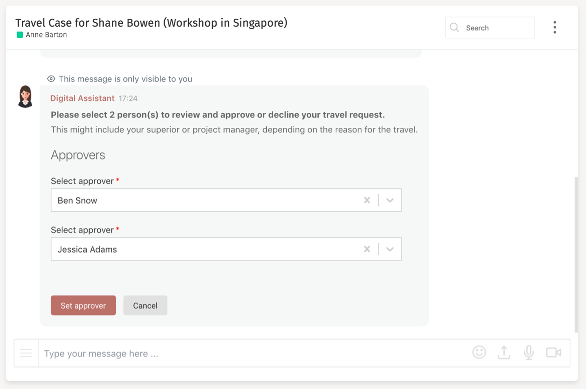Open the conversation overflow menu
The height and width of the screenshot is (390, 588).
(x=555, y=27)
